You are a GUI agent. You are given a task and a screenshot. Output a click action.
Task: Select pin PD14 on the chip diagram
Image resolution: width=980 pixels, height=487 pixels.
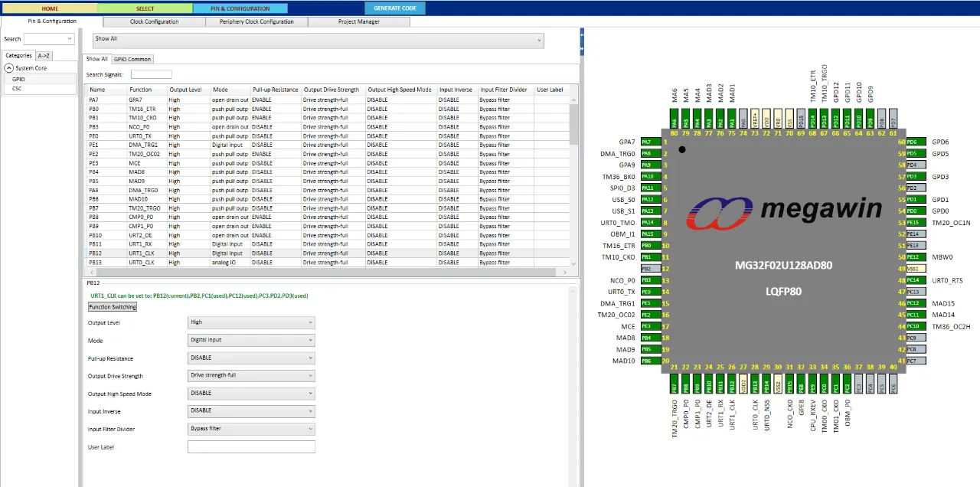point(812,119)
